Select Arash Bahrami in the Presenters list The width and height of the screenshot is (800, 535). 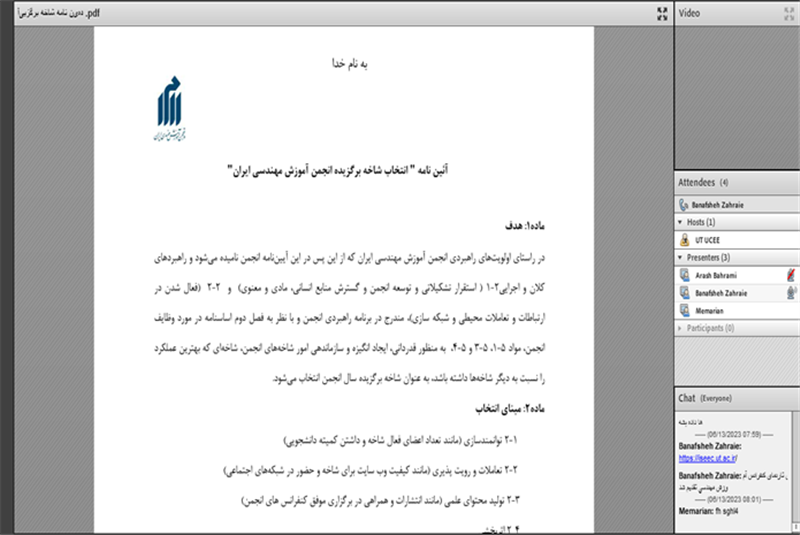(737, 275)
